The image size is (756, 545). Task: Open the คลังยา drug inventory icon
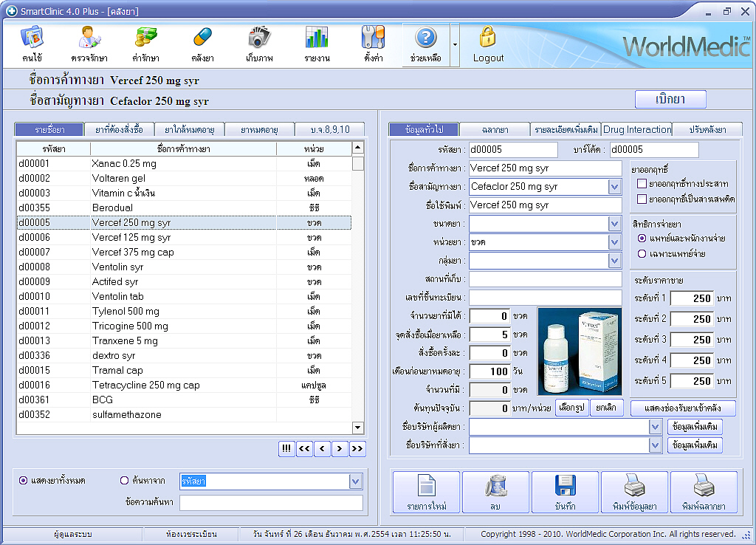[x=202, y=44]
